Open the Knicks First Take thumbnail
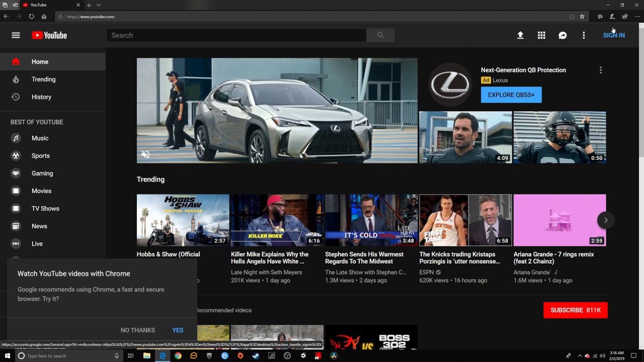 tap(465, 220)
